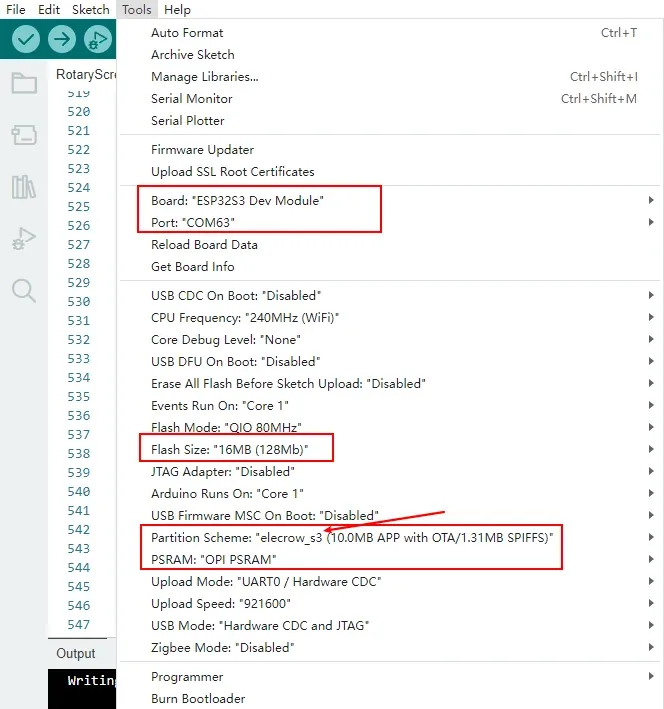
Task: Expand Zigbee Mode submenu
Action: point(390,648)
